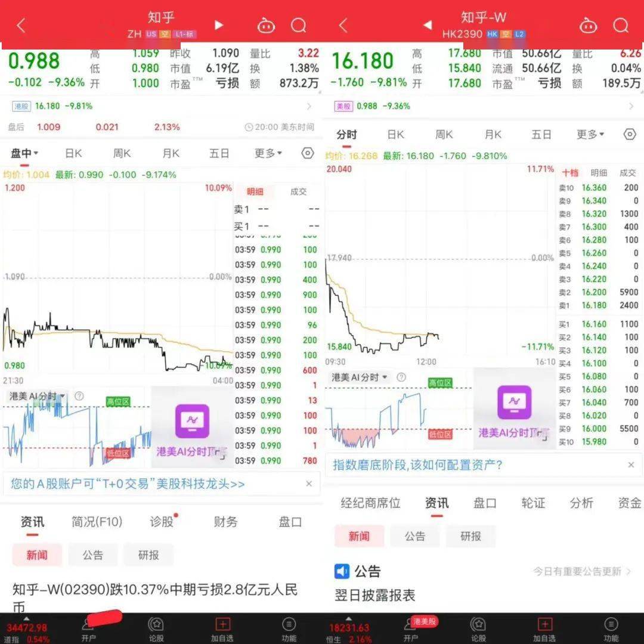Screen dimensions: 644x644
Task: Expand 道指 34472.98 index ticker
Action: point(27,629)
